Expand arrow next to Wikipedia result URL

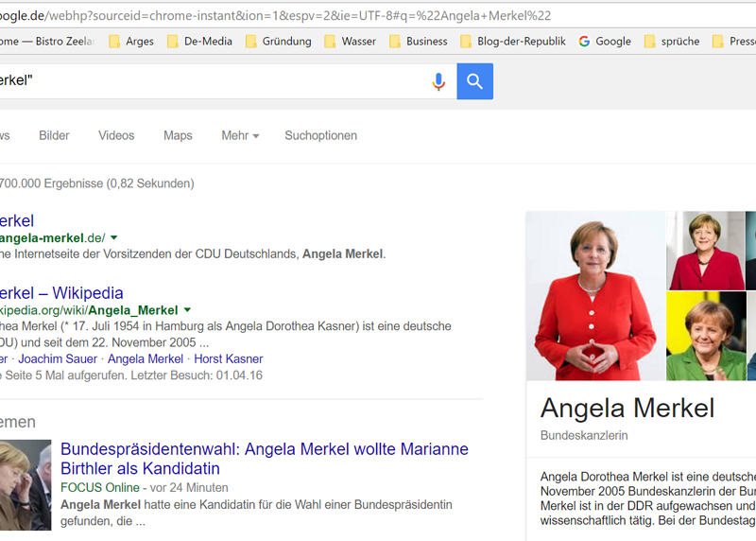[187, 310]
